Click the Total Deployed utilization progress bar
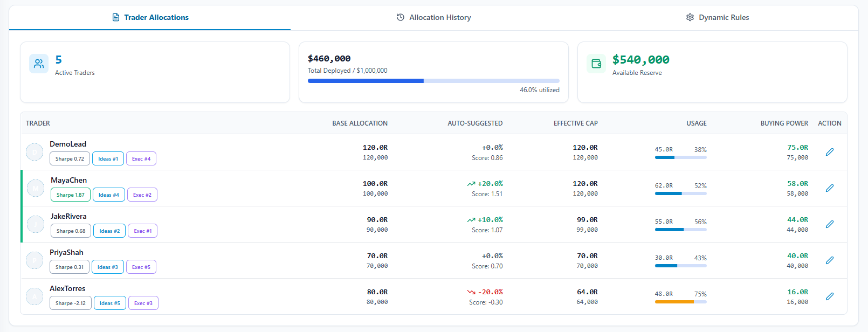The height and width of the screenshot is (332, 868). [x=433, y=81]
